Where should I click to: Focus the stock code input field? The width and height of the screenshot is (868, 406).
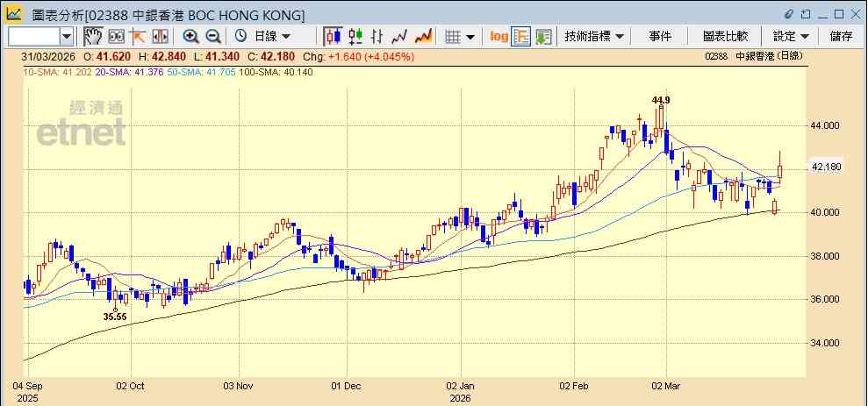point(33,37)
